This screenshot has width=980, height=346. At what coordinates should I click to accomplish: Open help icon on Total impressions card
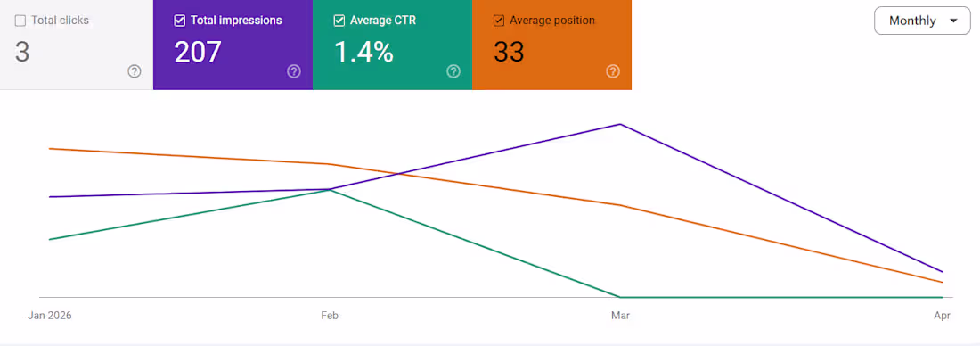[294, 71]
